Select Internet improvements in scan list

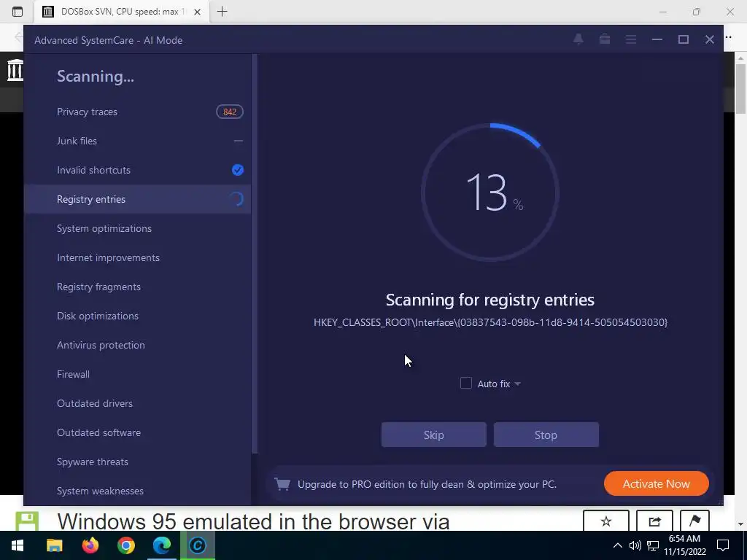tap(137, 257)
